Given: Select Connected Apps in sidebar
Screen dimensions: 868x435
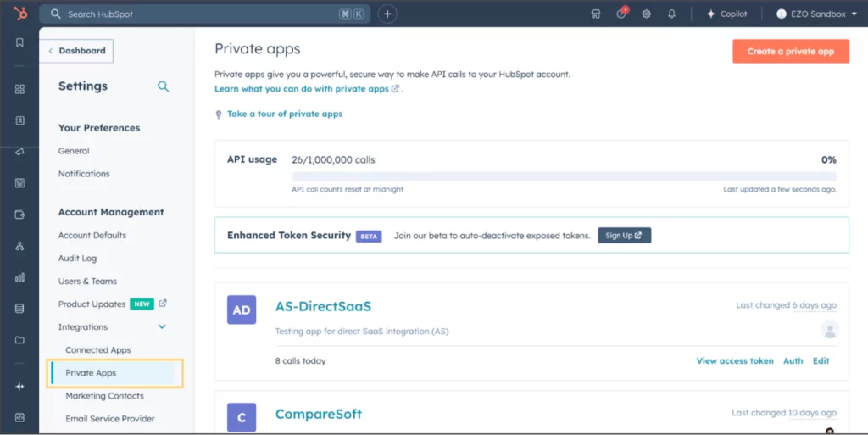Looking at the screenshot, I should pos(98,350).
